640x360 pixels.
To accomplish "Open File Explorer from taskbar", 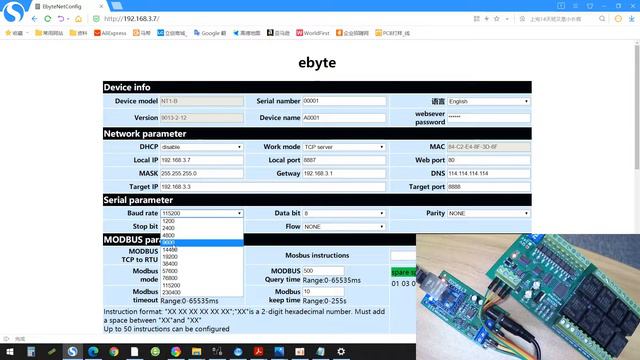I will [x=196, y=351].
